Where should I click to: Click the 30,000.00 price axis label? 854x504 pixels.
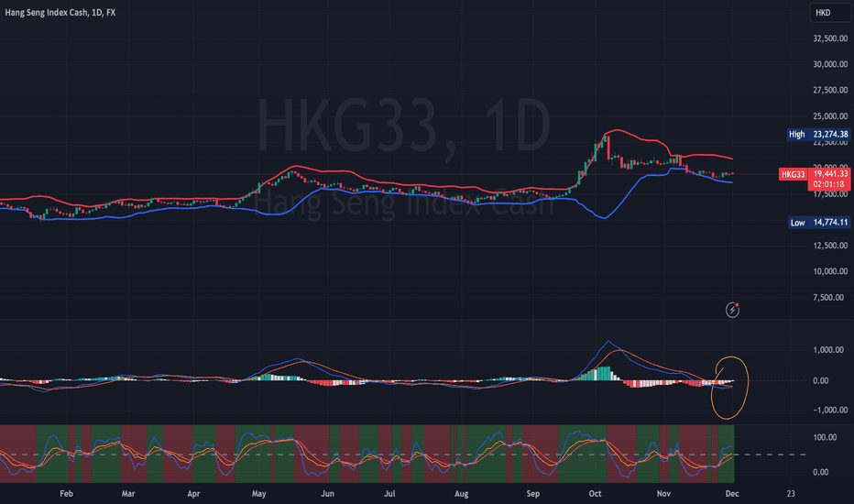[x=830, y=64]
